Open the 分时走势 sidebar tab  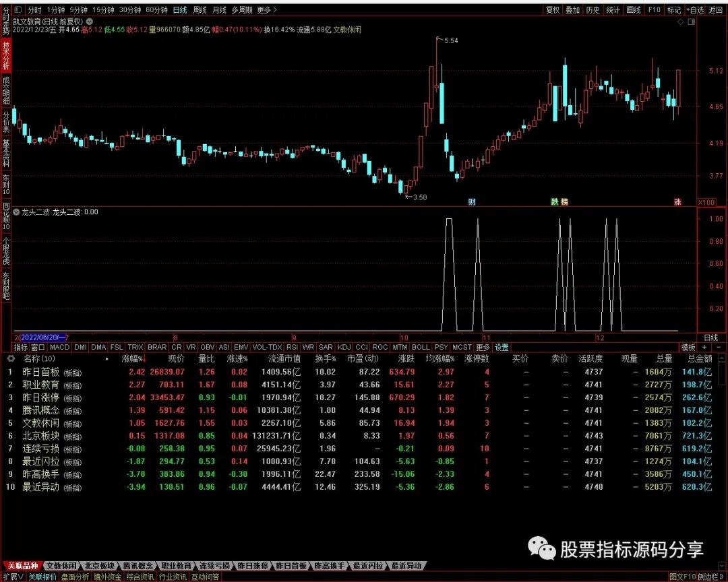5,22
